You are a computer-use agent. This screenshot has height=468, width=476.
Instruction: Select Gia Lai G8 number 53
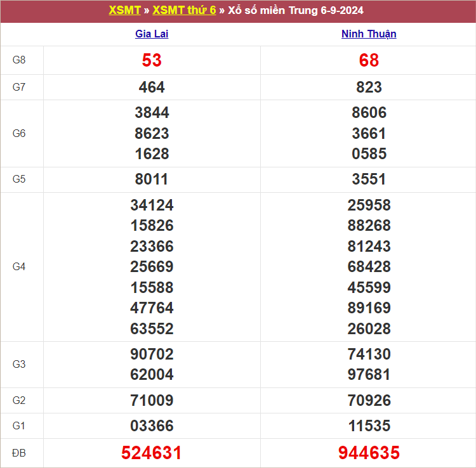click(x=152, y=60)
